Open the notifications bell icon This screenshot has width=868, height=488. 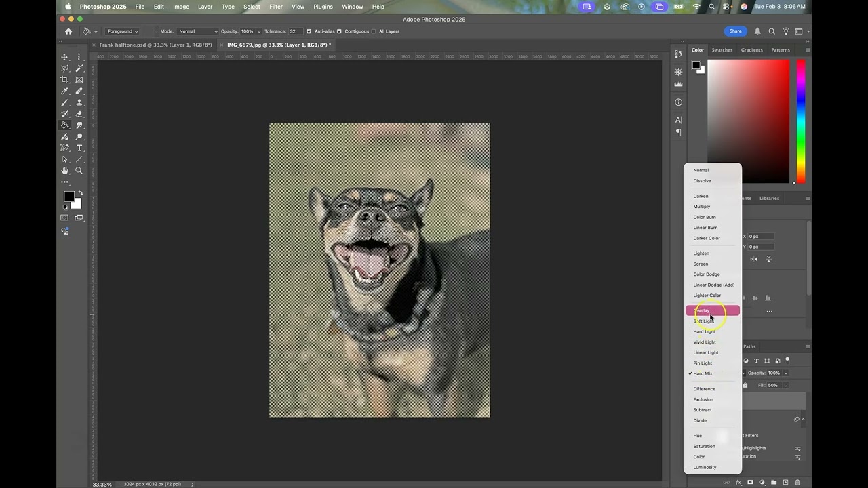click(757, 31)
